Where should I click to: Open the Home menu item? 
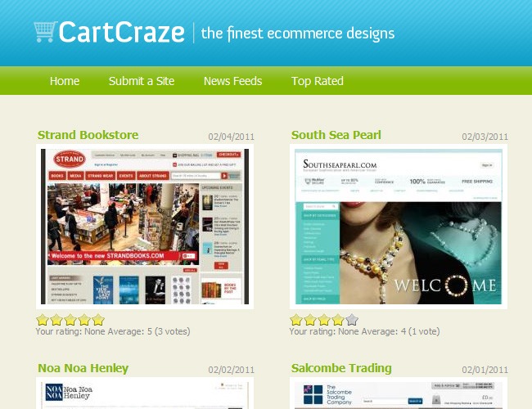pos(65,81)
